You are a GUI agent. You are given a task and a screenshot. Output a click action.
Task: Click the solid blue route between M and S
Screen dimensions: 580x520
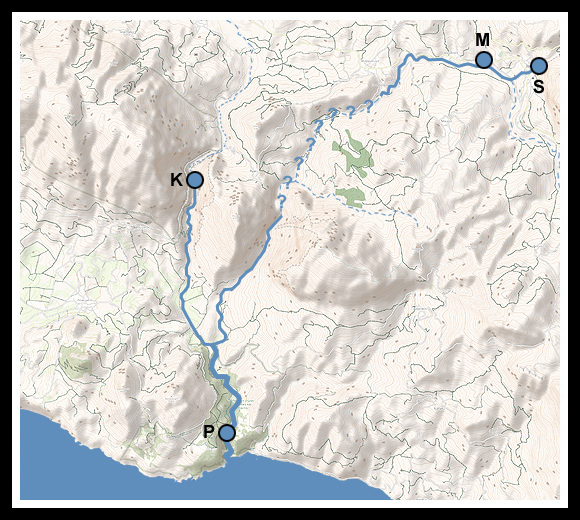click(512, 76)
